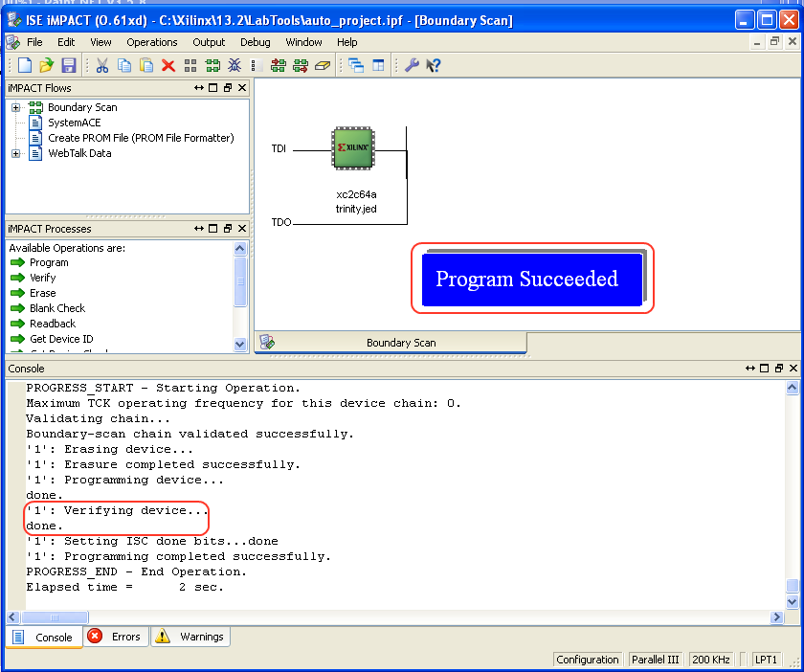The height and width of the screenshot is (672, 804).
Task: Float the iMPACT Flows panel
Action: [228, 88]
